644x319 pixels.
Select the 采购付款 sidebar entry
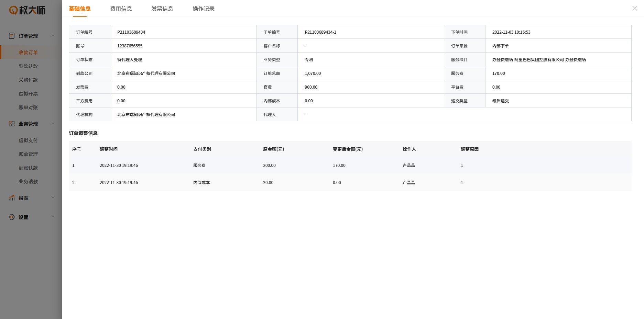pos(28,80)
